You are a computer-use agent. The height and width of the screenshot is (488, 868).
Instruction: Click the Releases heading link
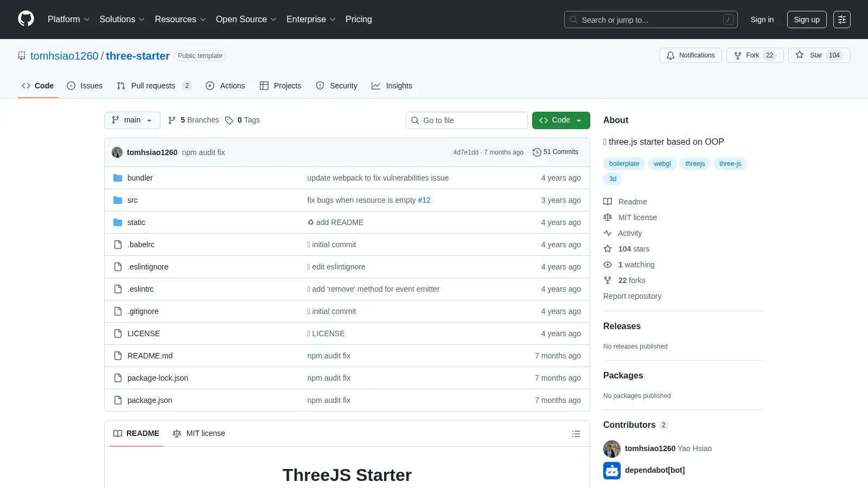[622, 326]
